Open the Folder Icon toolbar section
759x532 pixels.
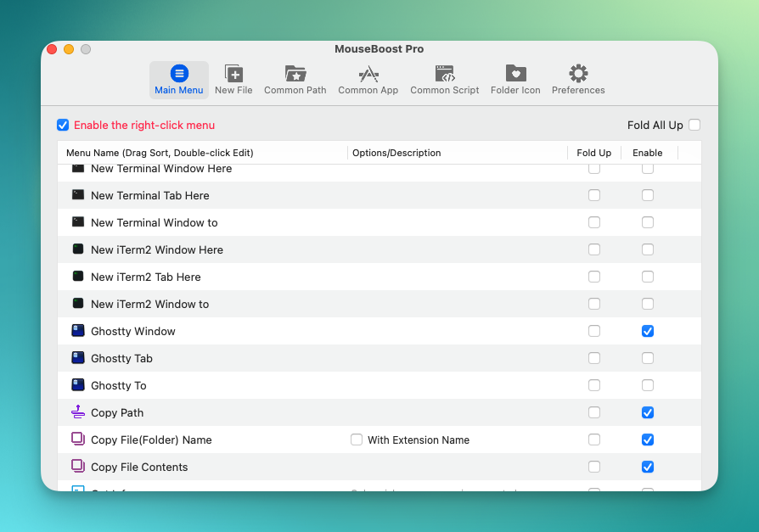click(515, 74)
